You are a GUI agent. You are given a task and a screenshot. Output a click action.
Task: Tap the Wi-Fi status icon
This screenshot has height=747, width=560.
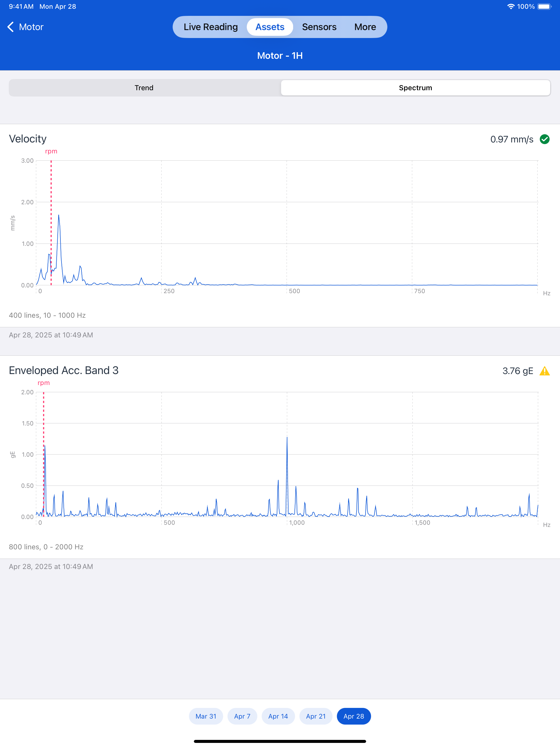511,6
